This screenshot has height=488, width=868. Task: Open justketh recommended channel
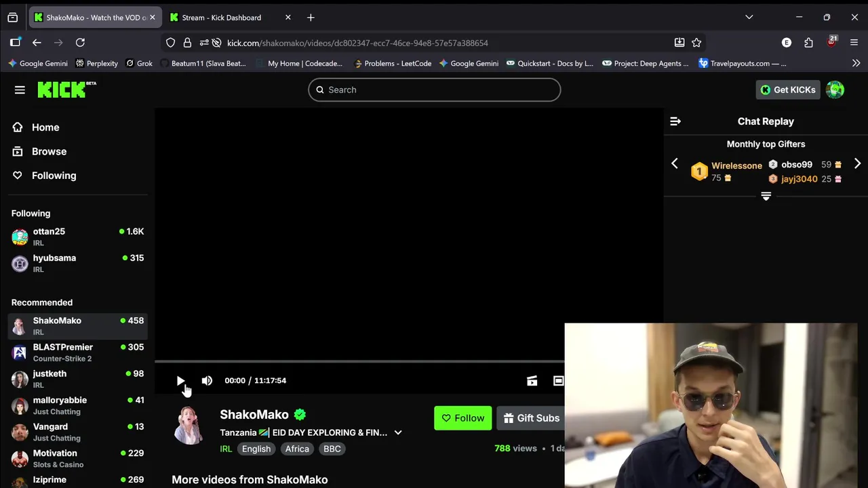[77, 378]
